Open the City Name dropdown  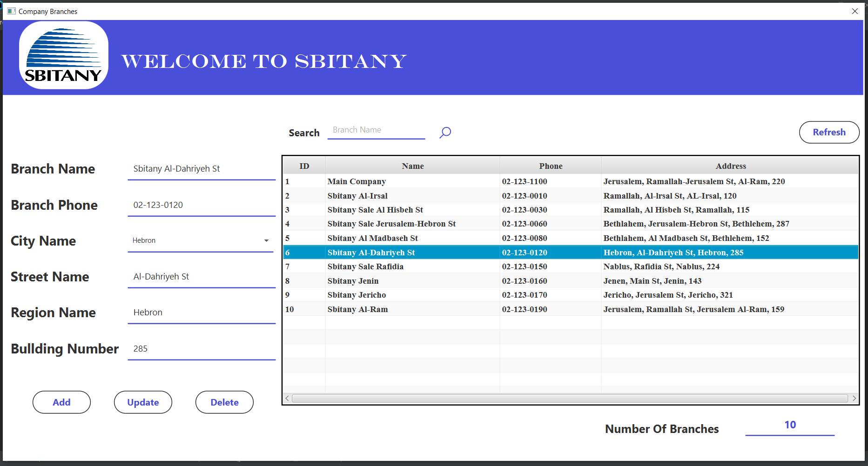(201, 240)
